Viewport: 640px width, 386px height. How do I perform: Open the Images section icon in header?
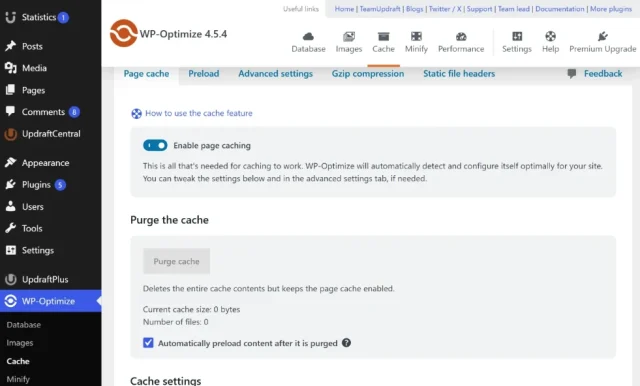point(349,36)
